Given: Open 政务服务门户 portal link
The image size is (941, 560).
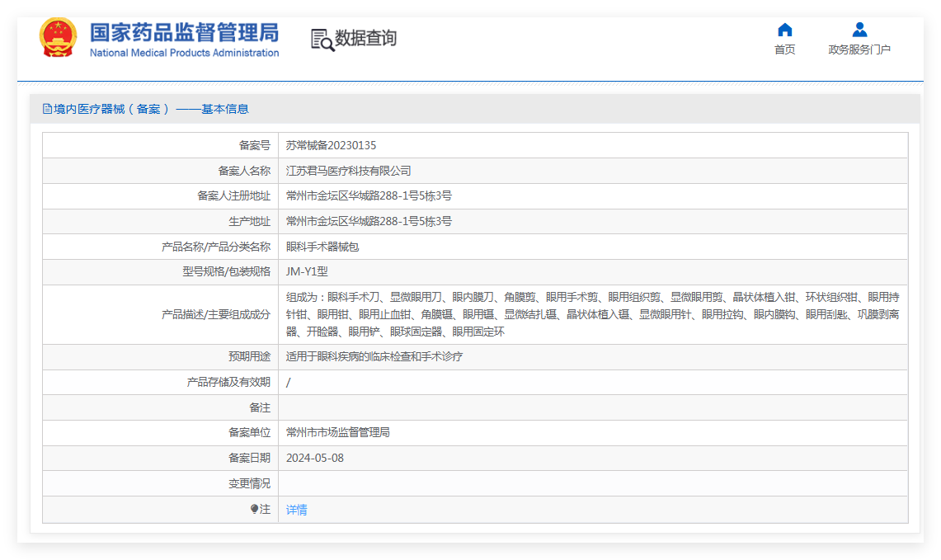Looking at the screenshot, I should pyautogui.click(x=859, y=49).
